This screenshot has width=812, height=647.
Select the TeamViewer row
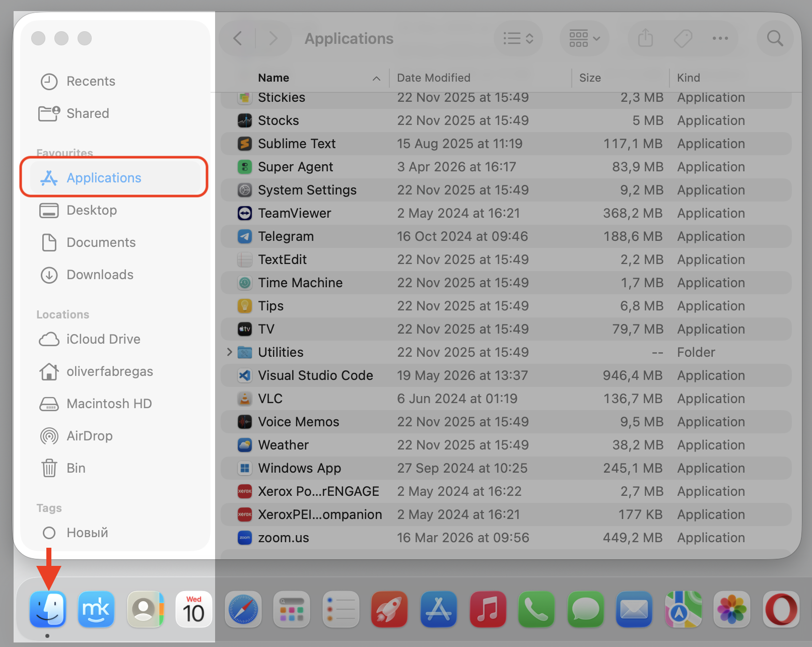(506, 213)
